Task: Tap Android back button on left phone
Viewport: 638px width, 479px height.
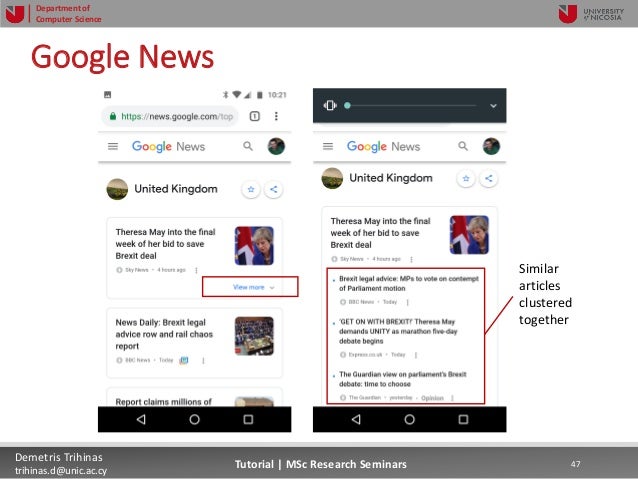Action: pyautogui.click(x=141, y=419)
